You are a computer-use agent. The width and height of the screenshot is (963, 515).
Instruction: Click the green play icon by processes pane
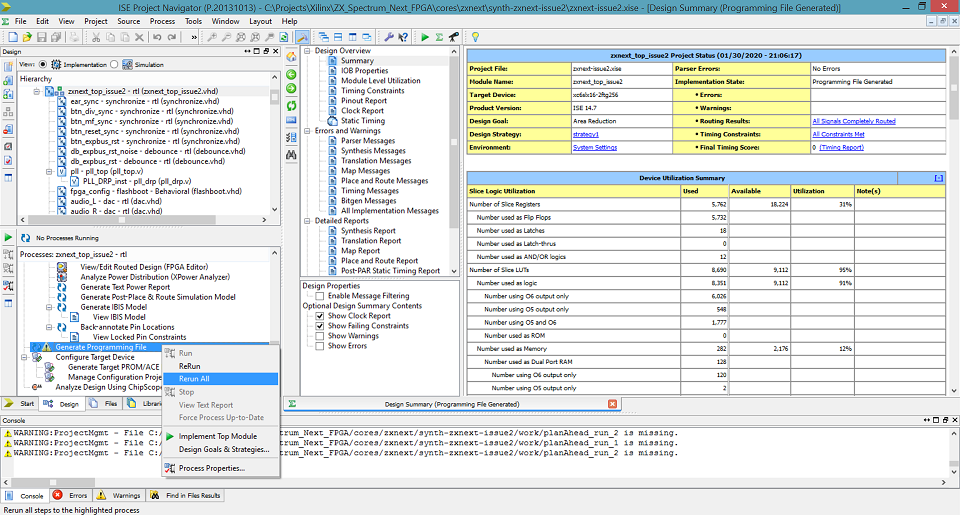[x=8, y=237]
